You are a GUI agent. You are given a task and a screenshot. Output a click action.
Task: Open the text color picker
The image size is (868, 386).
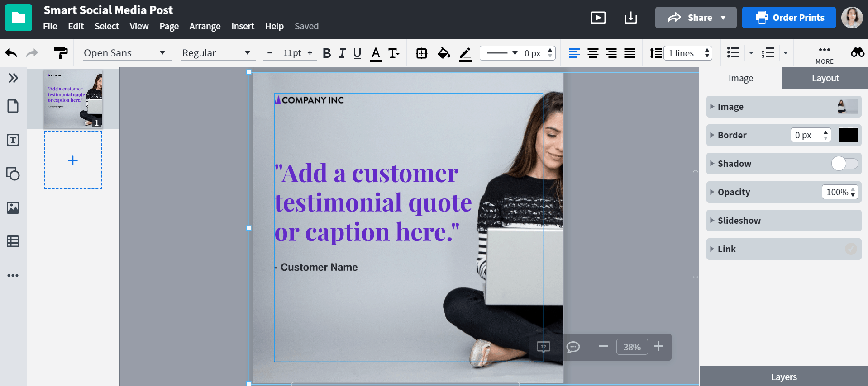point(376,54)
